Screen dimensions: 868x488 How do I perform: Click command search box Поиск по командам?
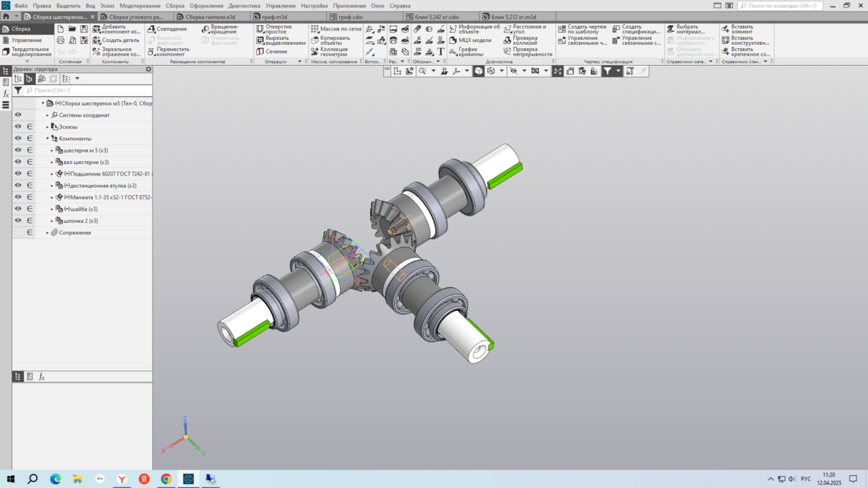pyautogui.click(x=780, y=5)
